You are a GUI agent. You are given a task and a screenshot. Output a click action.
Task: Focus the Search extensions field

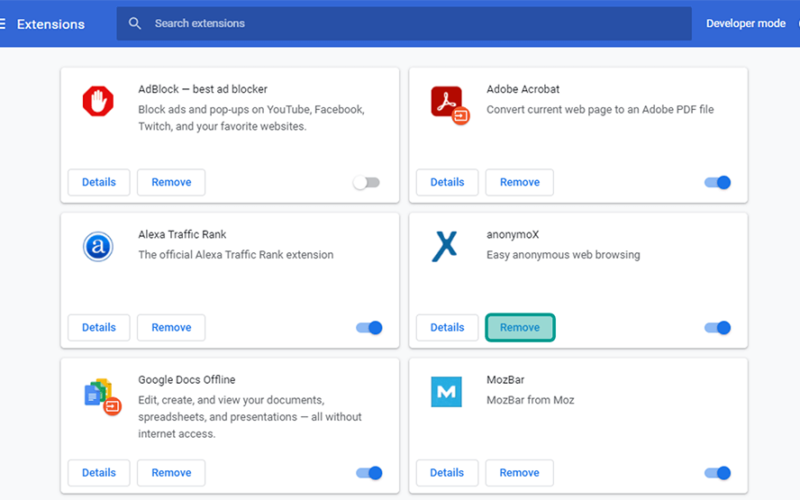(404, 23)
